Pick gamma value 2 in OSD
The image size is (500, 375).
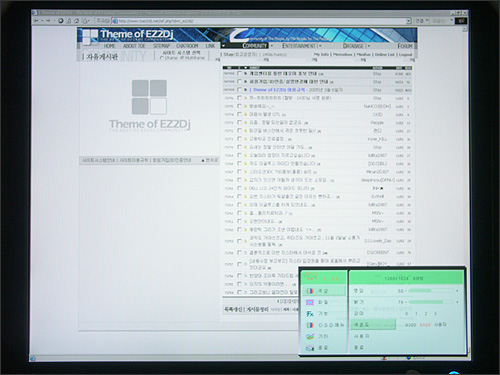pyautogui.click(x=425, y=314)
